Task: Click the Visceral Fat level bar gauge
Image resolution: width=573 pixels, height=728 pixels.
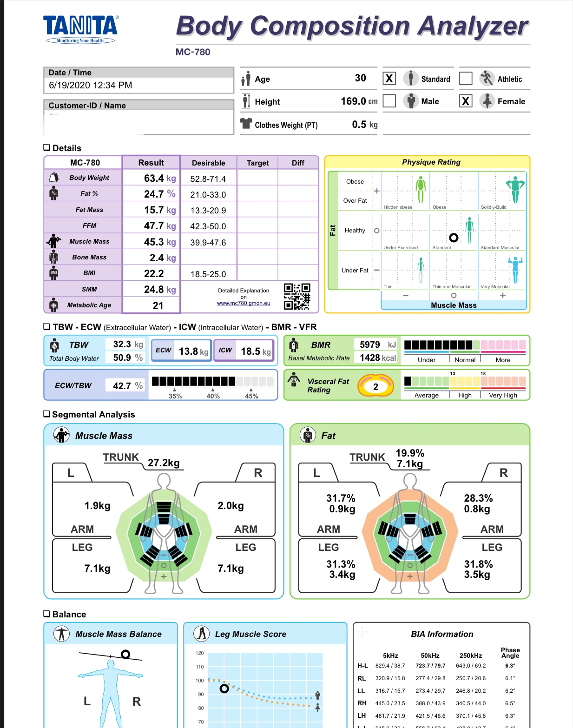Action: coord(465,381)
